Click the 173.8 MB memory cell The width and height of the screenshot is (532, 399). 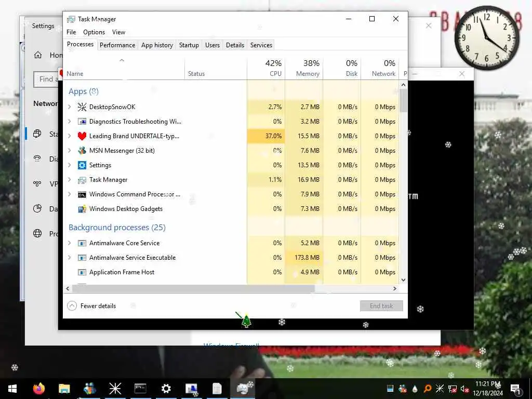pyautogui.click(x=304, y=258)
